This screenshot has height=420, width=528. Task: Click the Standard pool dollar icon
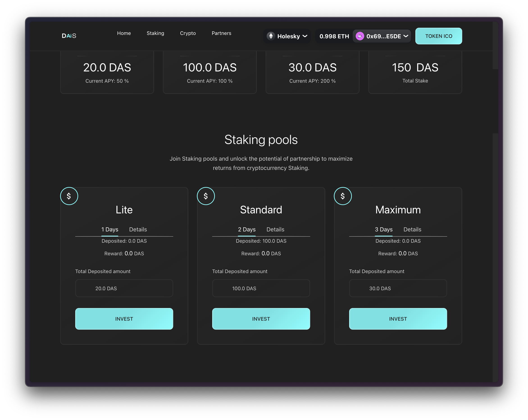click(206, 196)
